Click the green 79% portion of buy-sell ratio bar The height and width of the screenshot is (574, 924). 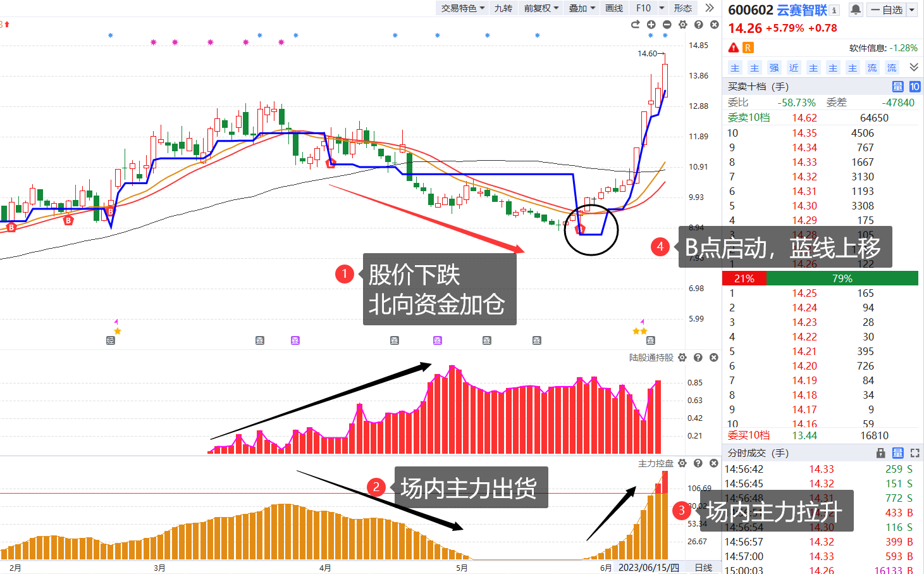point(842,278)
